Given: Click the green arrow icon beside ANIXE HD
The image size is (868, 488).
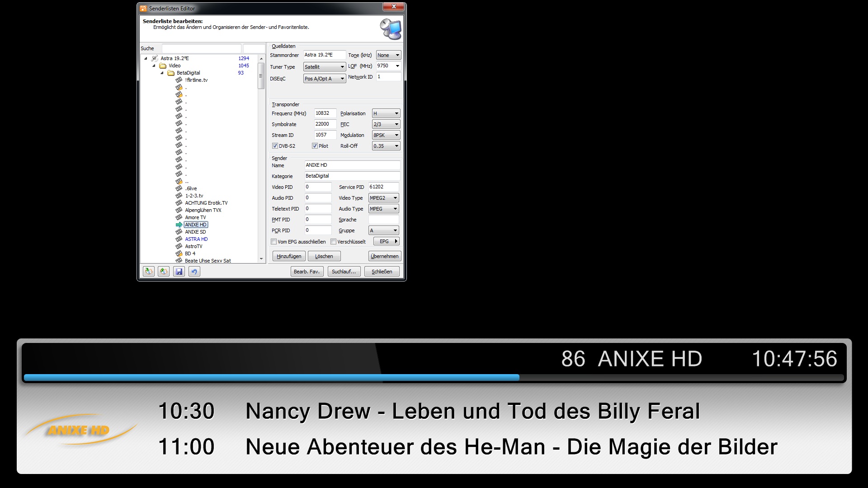Looking at the screenshot, I should click(x=179, y=225).
